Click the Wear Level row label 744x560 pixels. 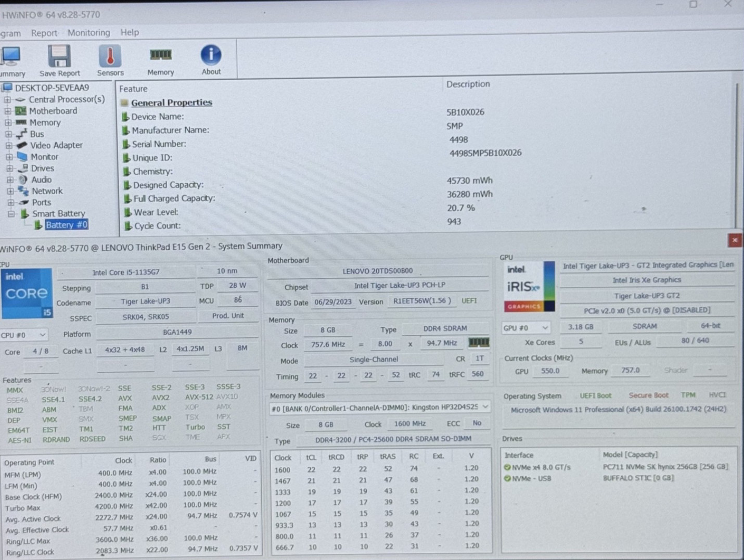[x=156, y=212]
